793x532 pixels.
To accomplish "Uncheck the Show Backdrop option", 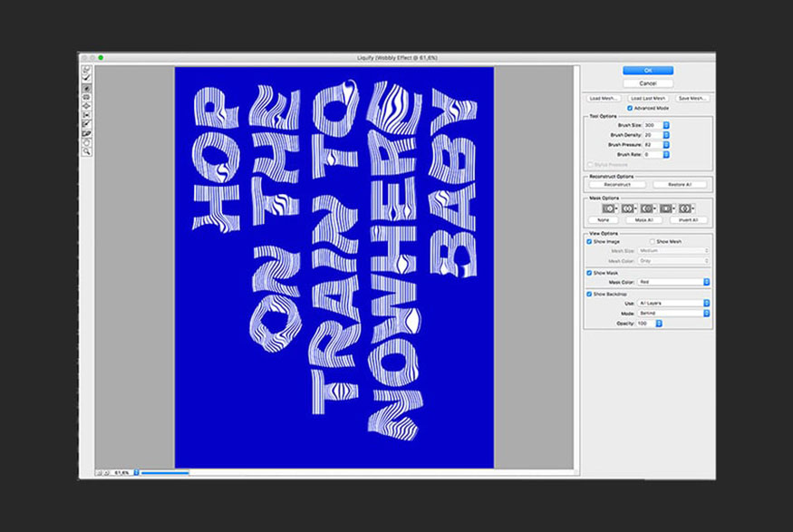I will tap(589, 294).
